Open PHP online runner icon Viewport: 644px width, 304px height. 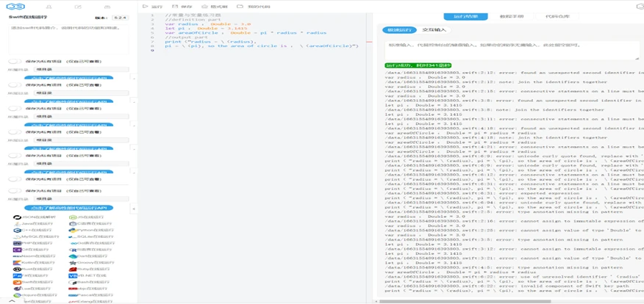(x=17, y=243)
